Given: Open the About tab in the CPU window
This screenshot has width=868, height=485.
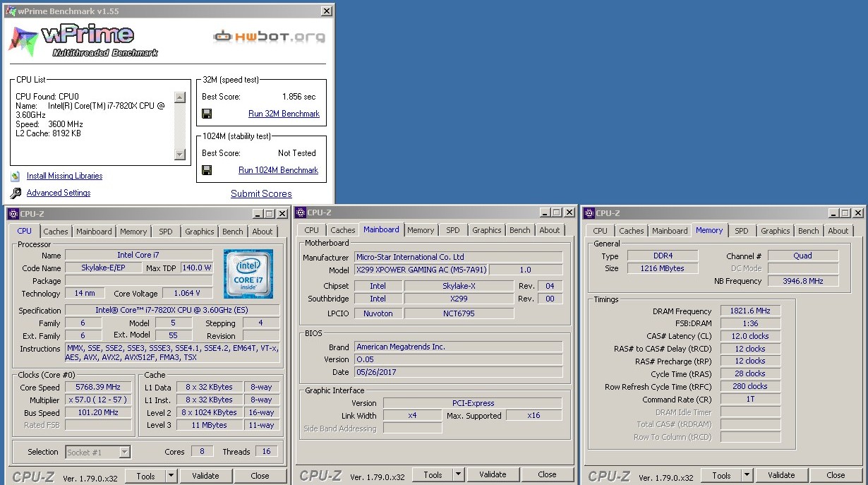Looking at the screenshot, I should (263, 232).
